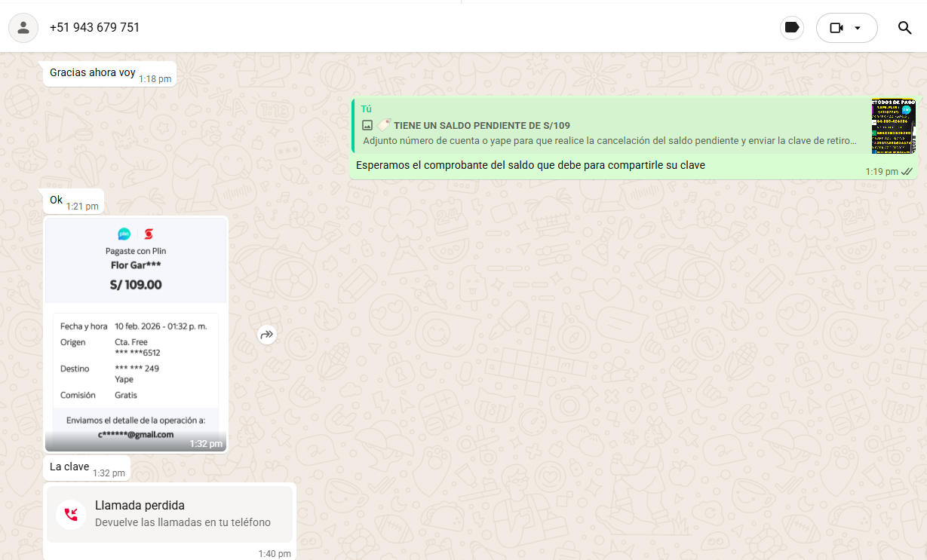The image size is (927, 560).
Task: Select the "Gracias ahora voy" message
Action: click(x=93, y=73)
